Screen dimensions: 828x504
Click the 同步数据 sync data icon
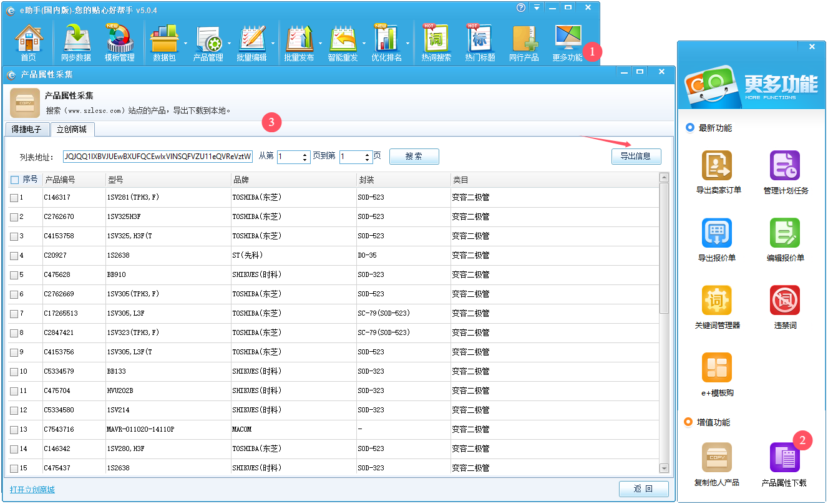point(77,42)
